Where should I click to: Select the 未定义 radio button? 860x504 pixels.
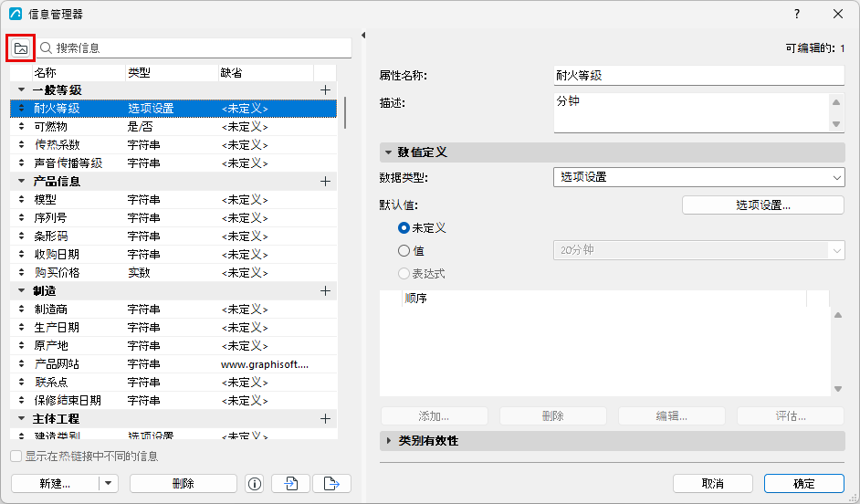tap(404, 227)
